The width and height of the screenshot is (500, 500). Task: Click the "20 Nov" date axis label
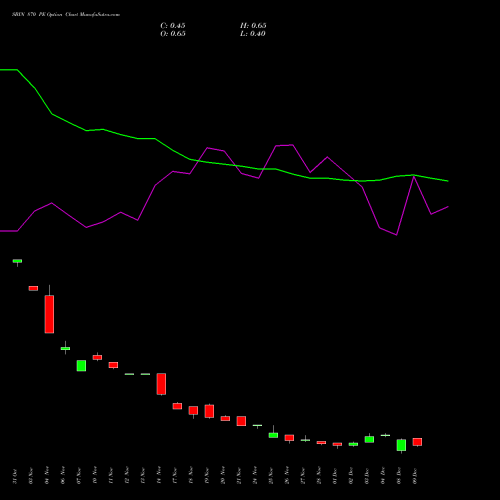[223, 475]
